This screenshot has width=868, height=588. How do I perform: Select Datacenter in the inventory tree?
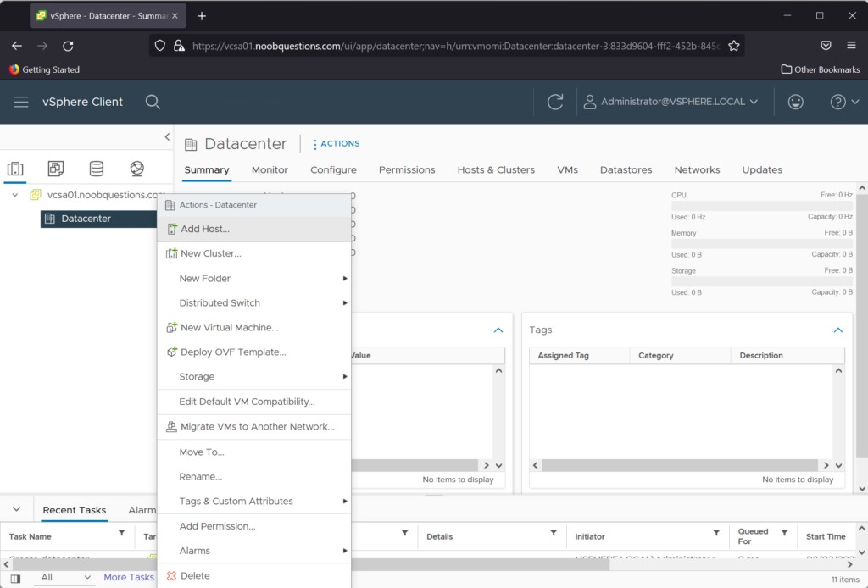[x=98, y=219]
